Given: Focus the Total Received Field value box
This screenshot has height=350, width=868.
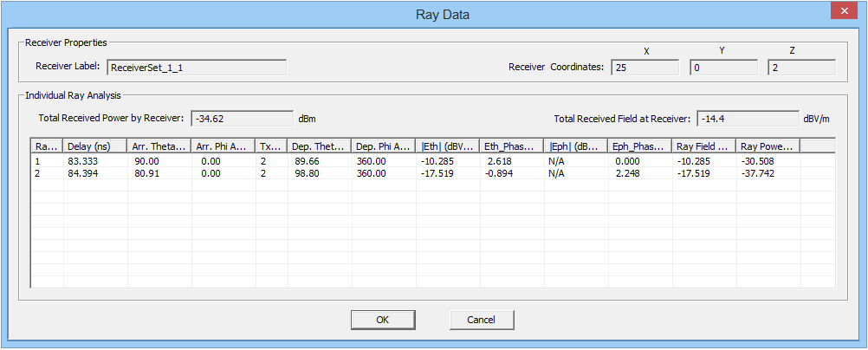Looking at the screenshot, I should pyautogui.click(x=748, y=119).
